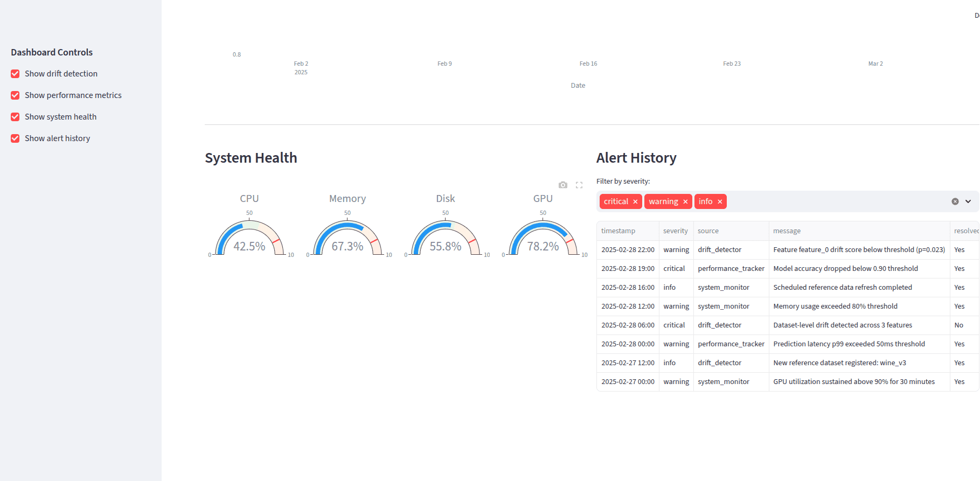Screen dimensions: 980x481
Task: Select 'New reference dataset registered: wine_v3' cell
Action: point(859,363)
